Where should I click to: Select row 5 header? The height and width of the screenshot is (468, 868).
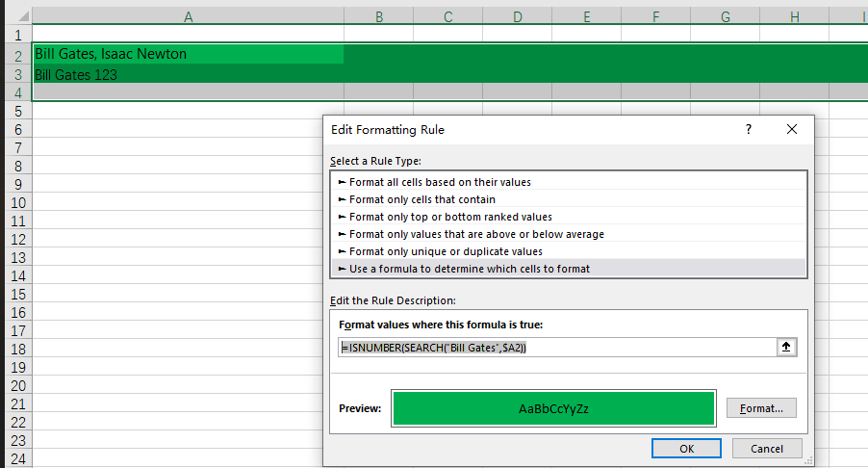point(18,112)
